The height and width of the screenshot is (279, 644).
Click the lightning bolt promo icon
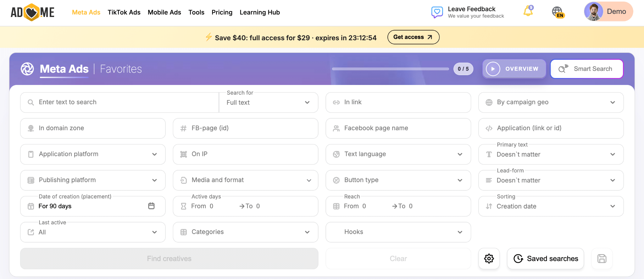[x=208, y=37]
